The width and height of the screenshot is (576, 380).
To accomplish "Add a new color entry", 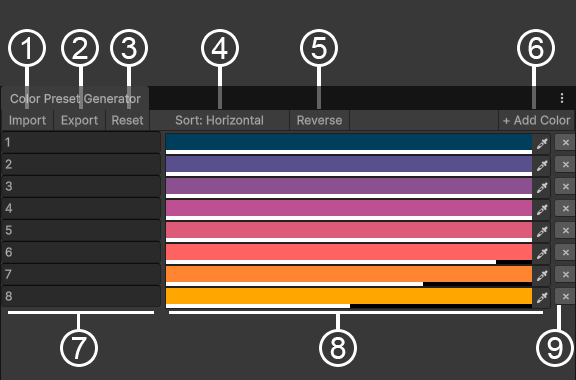I will [536, 120].
